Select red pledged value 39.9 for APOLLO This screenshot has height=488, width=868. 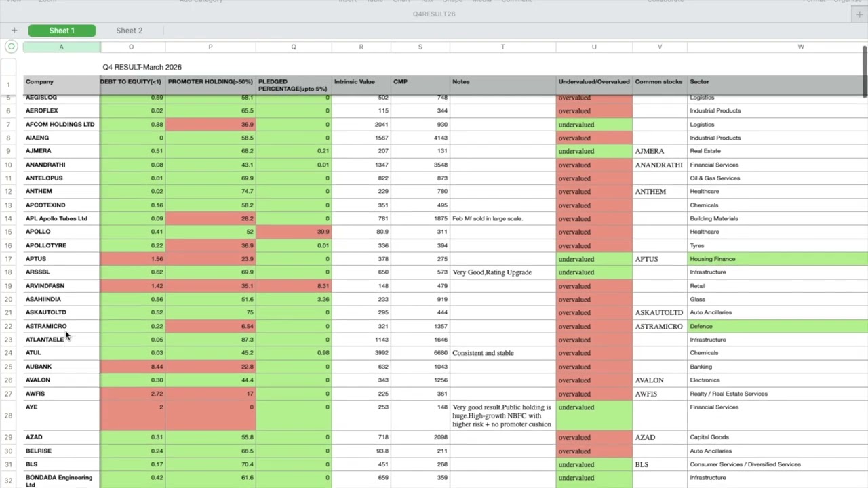pyautogui.click(x=294, y=232)
